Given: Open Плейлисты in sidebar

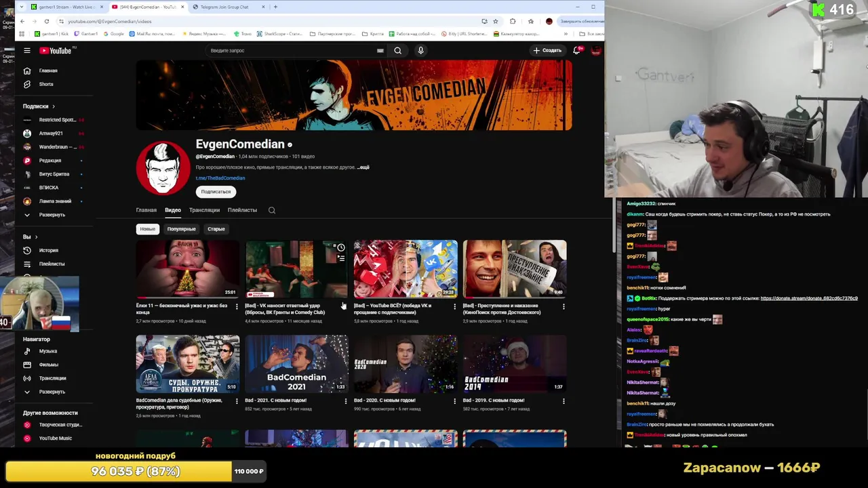Looking at the screenshot, I should coord(52,264).
